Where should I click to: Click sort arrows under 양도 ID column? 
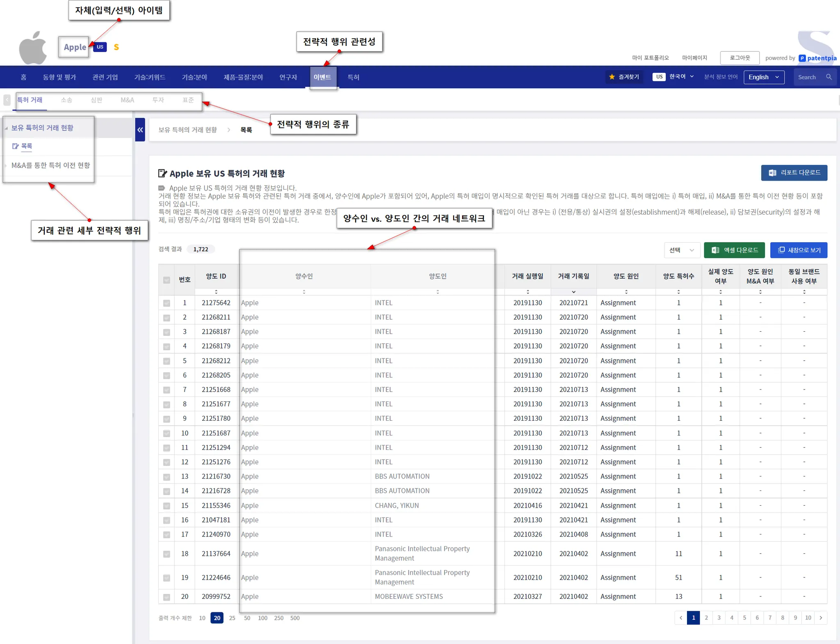[216, 292]
